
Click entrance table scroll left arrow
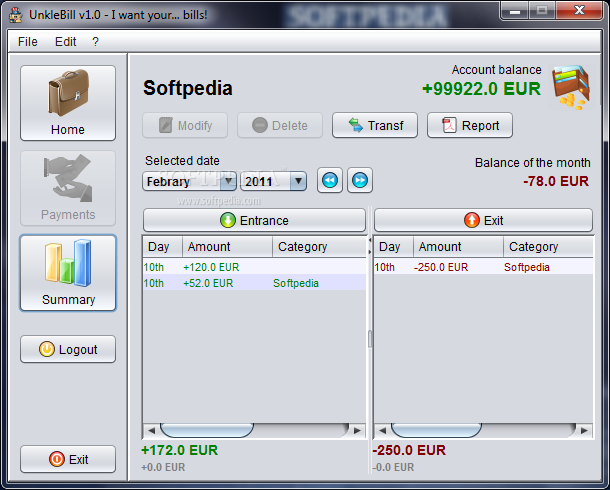coord(151,430)
